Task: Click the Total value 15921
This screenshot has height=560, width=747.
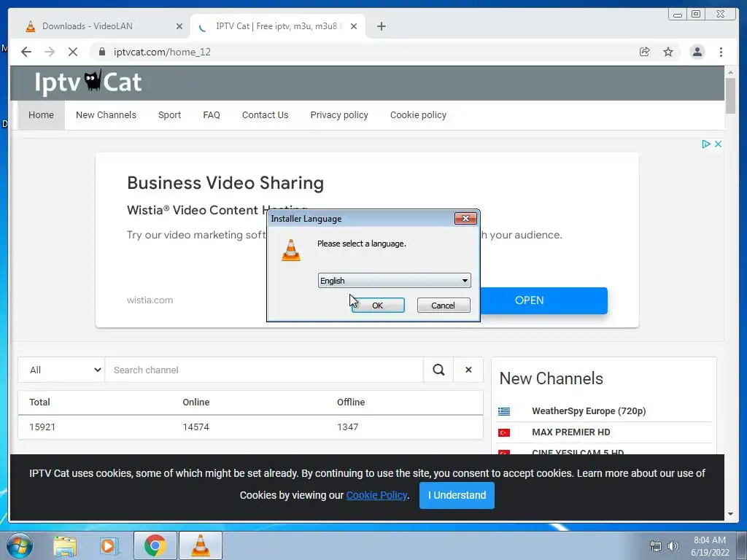Action: [x=42, y=427]
